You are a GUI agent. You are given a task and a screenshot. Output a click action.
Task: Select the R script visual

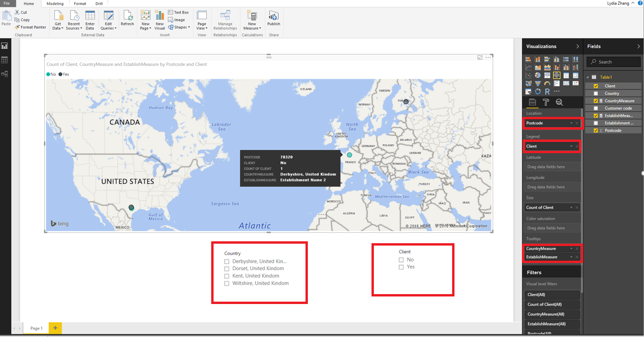[x=547, y=91]
